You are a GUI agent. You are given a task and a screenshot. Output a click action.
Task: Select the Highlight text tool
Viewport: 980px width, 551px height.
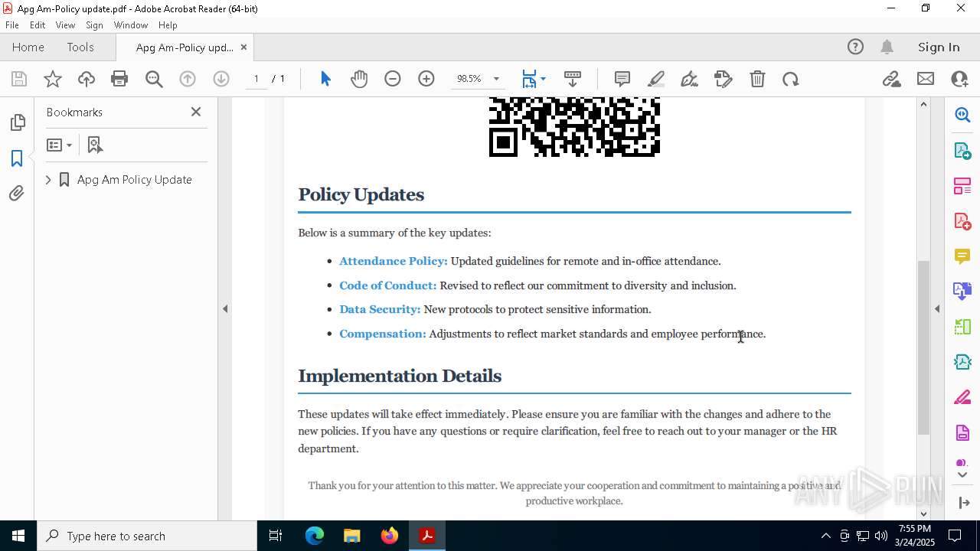click(656, 79)
